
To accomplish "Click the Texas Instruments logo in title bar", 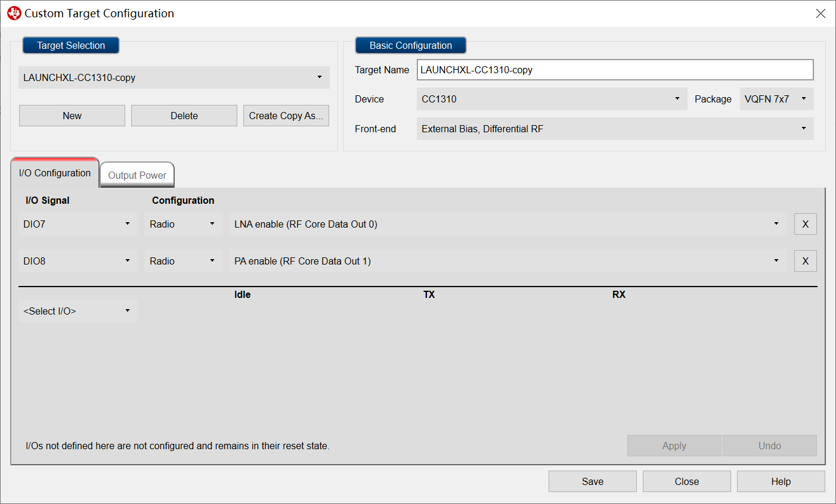I will (14, 13).
